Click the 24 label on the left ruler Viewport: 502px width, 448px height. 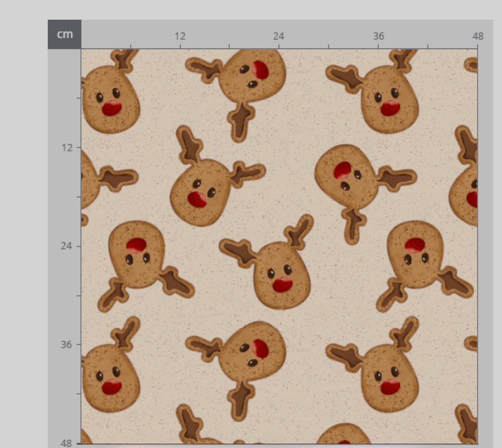pyautogui.click(x=67, y=246)
